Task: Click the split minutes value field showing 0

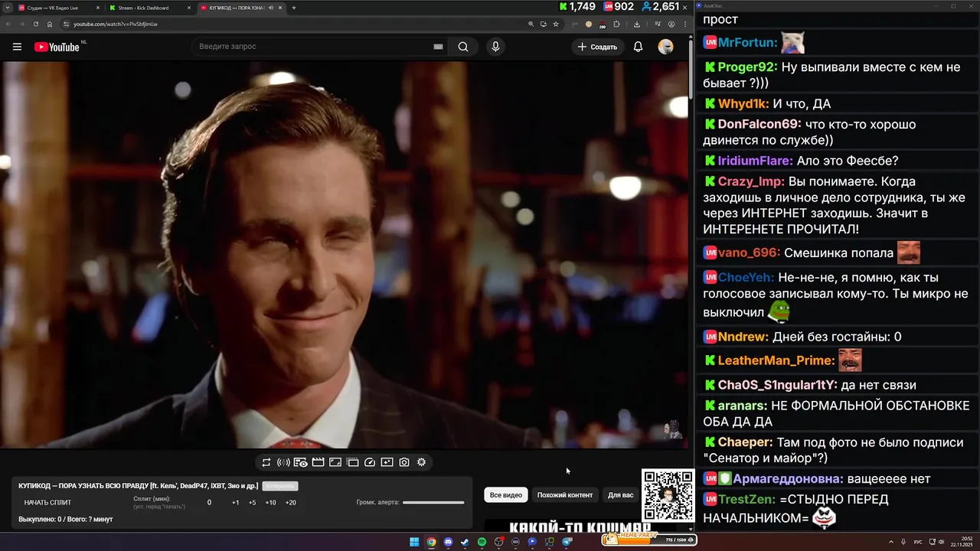Action: pos(209,503)
